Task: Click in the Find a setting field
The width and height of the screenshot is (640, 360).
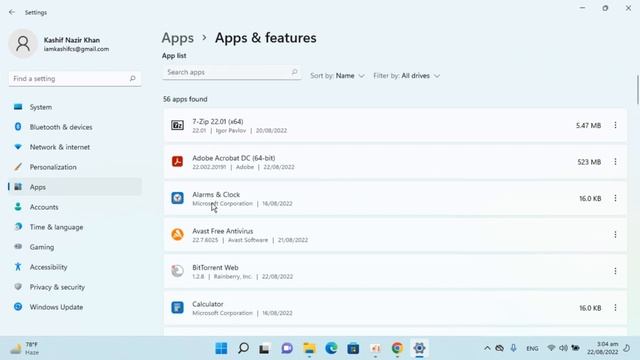Action: 75,78
